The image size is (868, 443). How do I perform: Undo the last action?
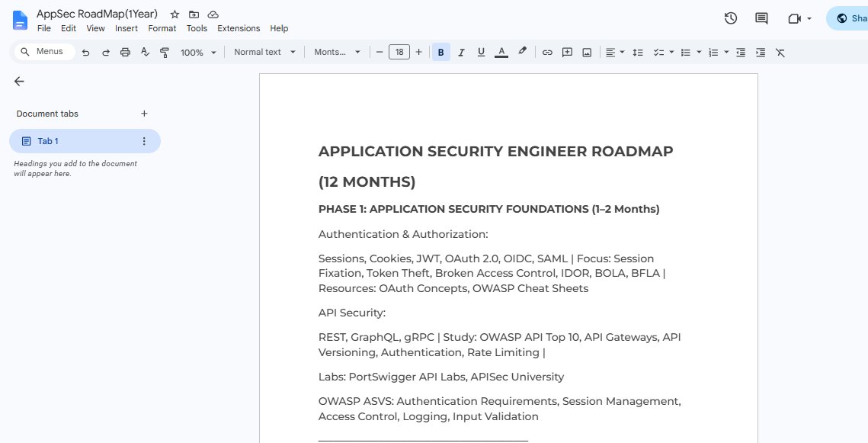point(86,52)
